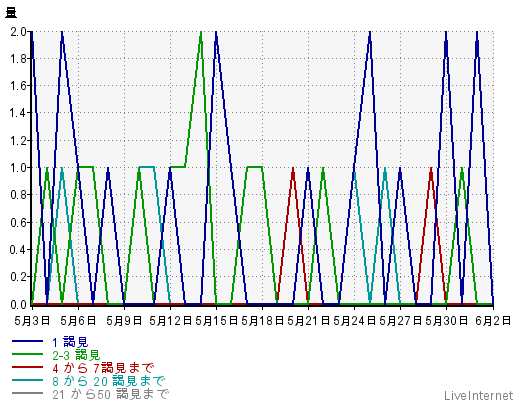Click the 5月21日 date axis label

click(308, 321)
